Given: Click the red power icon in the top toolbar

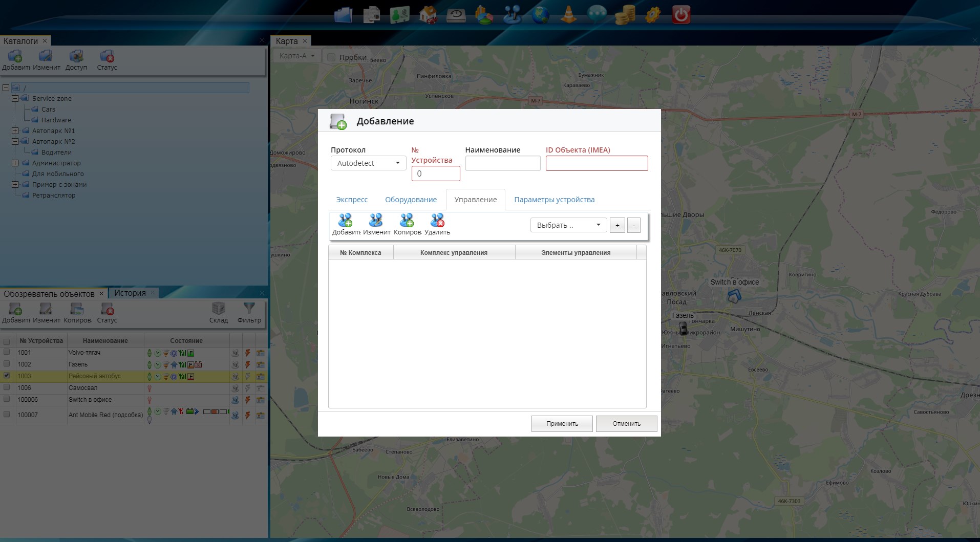Looking at the screenshot, I should pyautogui.click(x=680, y=15).
